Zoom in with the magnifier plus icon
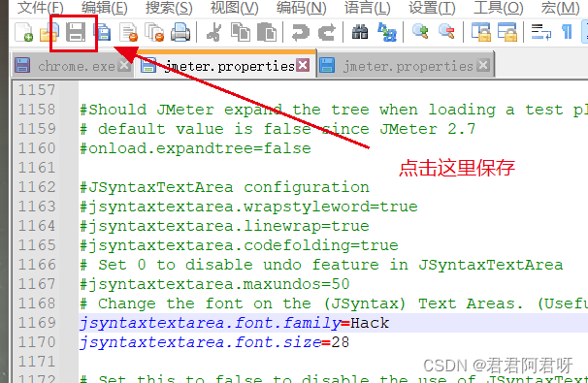Viewport: 588px width, 383px height. tap(420, 32)
